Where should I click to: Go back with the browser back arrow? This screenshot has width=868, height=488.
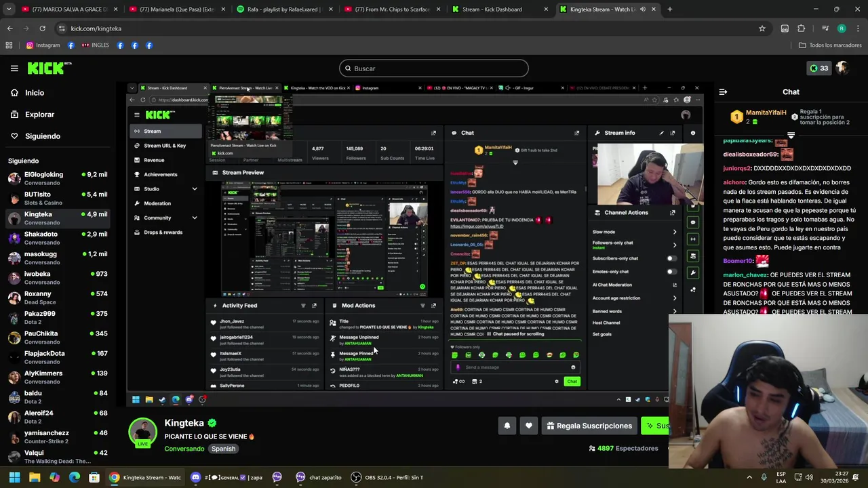point(9,28)
